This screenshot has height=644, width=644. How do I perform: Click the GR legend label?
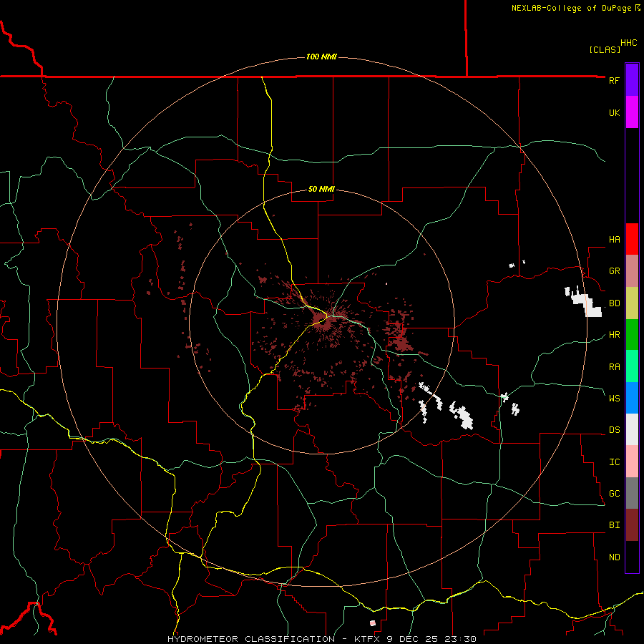pyautogui.click(x=614, y=271)
